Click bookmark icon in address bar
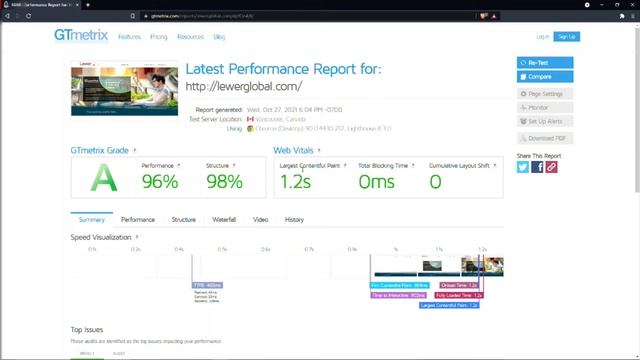This screenshot has width=640, height=360. pos(133,16)
